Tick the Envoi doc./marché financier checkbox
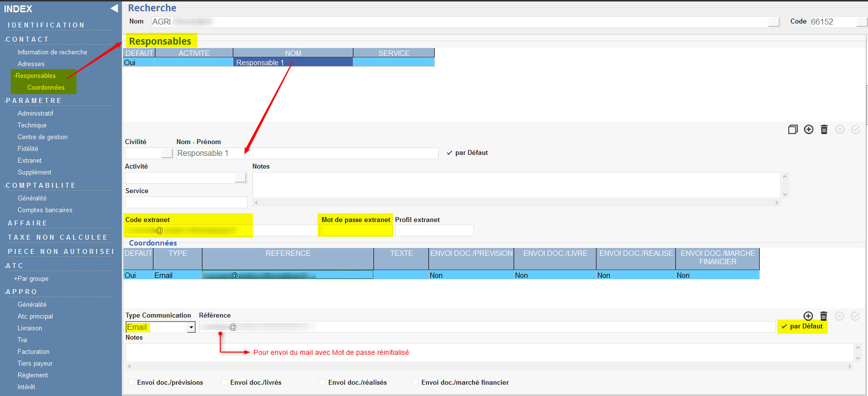Viewport: 868px width, 396px height. click(415, 382)
